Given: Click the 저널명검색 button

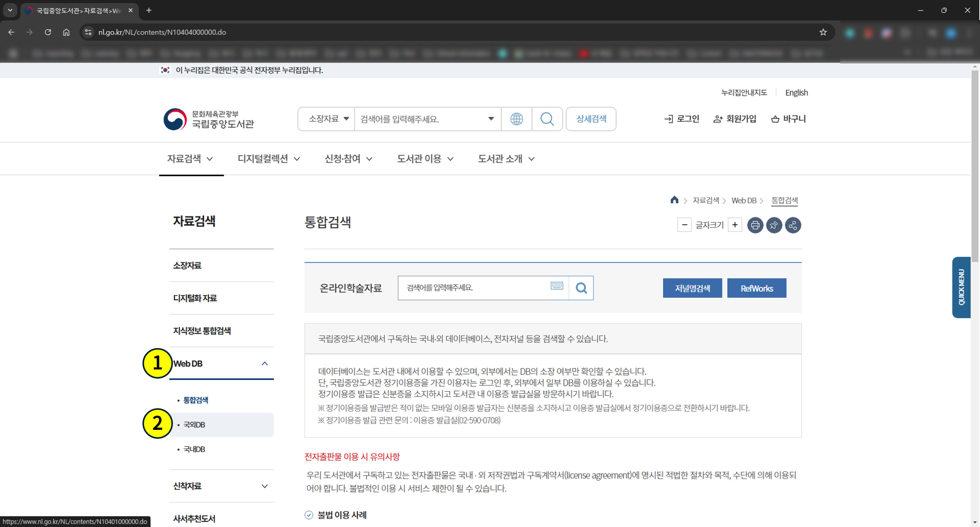Looking at the screenshot, I should point(692,288).
